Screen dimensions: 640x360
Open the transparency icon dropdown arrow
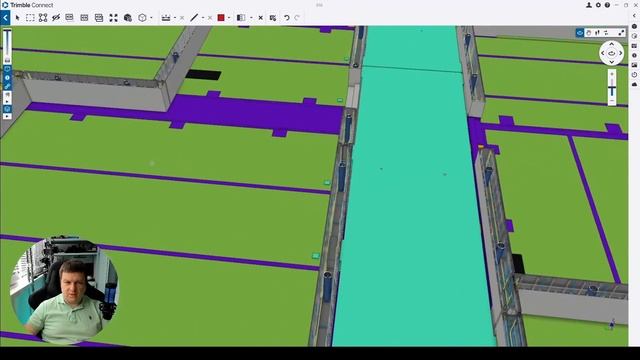pyautogui.click(x=251, y=18)
